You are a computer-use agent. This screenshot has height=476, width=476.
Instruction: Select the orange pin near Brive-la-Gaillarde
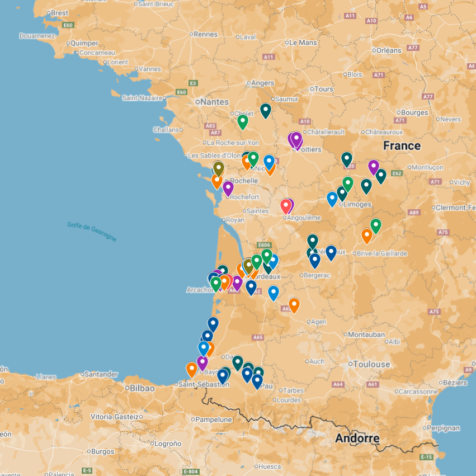coord(366,235)
